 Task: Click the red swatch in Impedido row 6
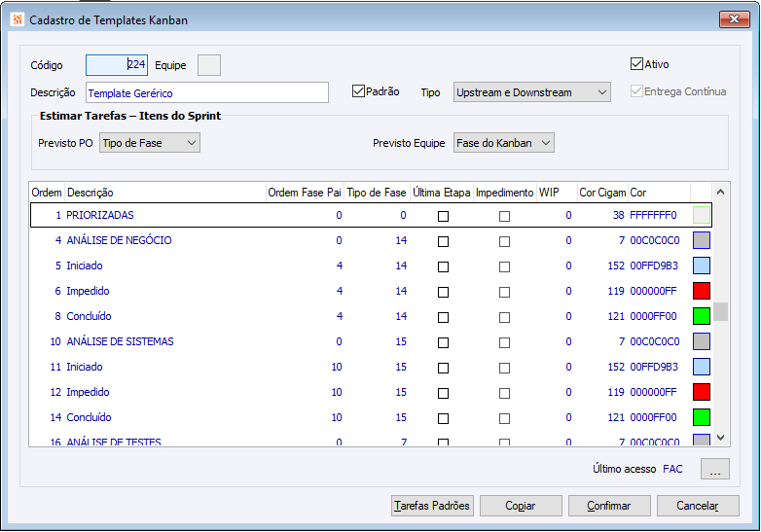coord(702,291)
